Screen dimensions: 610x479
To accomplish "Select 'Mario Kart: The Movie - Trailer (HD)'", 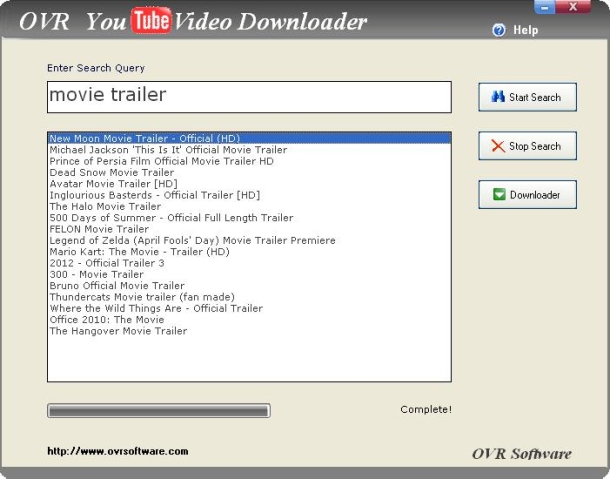I will click(249, 252).
